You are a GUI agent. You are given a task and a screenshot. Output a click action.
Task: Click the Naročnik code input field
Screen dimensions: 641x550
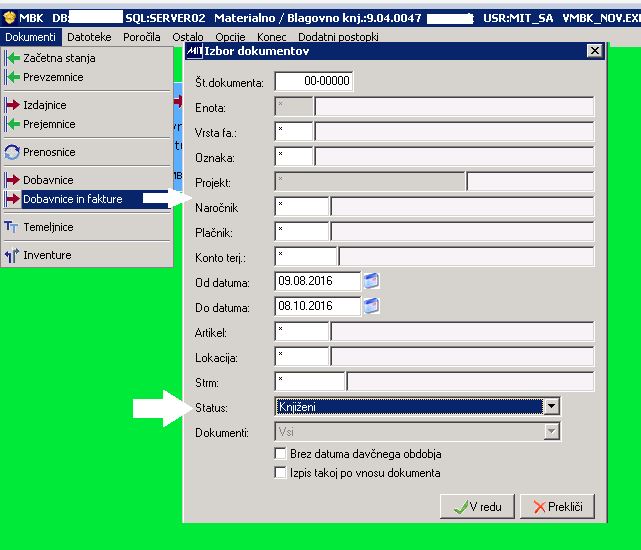click(302, 207)
